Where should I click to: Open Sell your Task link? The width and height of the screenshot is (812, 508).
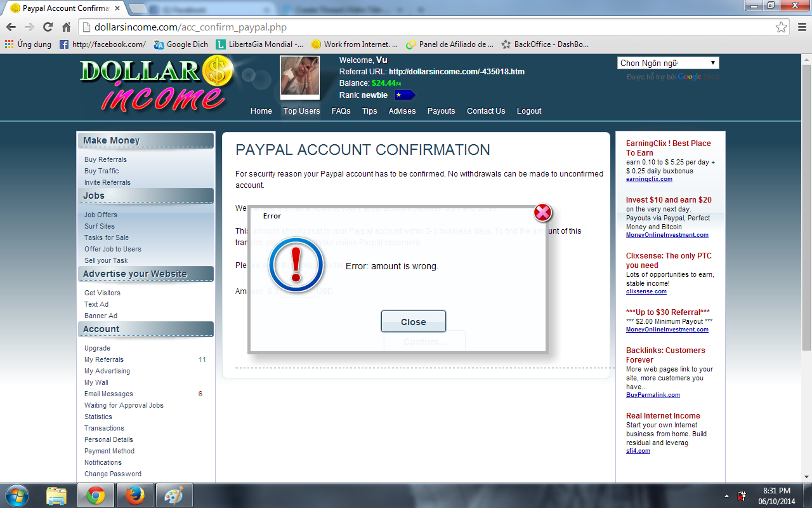tap(106, 260)
